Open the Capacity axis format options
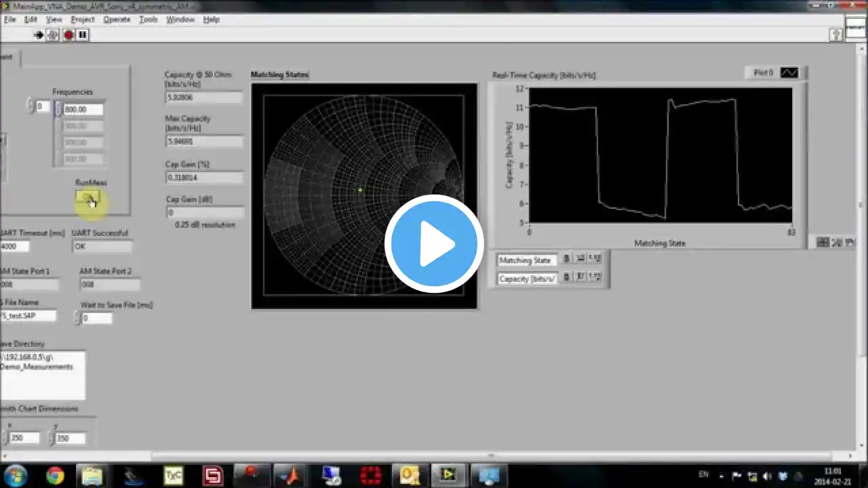Image resolution: width=868 pixels, height=488 pixels. point(594,277)
